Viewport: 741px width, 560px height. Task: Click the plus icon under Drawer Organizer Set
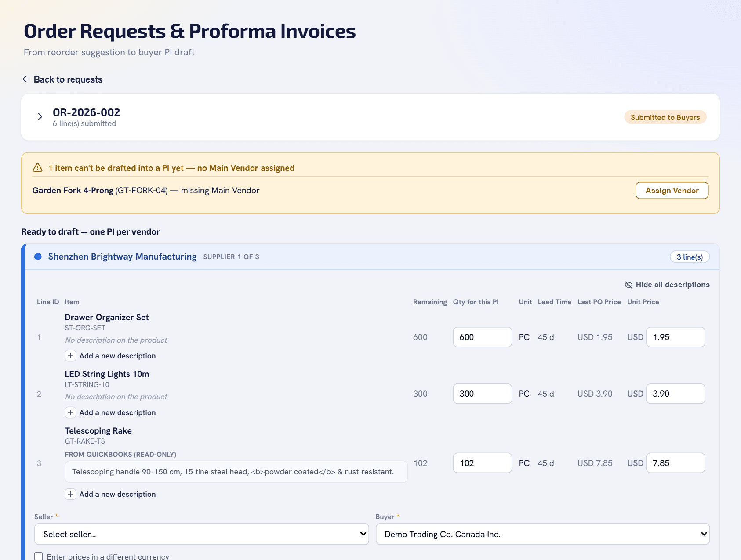pyautogui.click(x=70, y=356)
